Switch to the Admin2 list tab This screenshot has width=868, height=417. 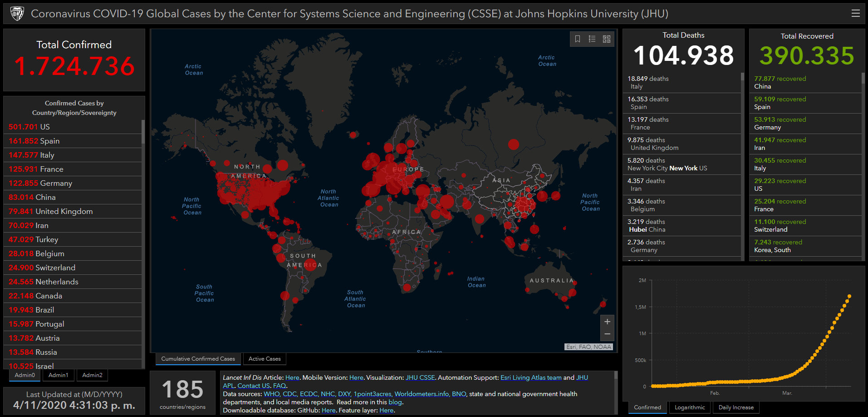pyautogui.click(x=93, y=375)
